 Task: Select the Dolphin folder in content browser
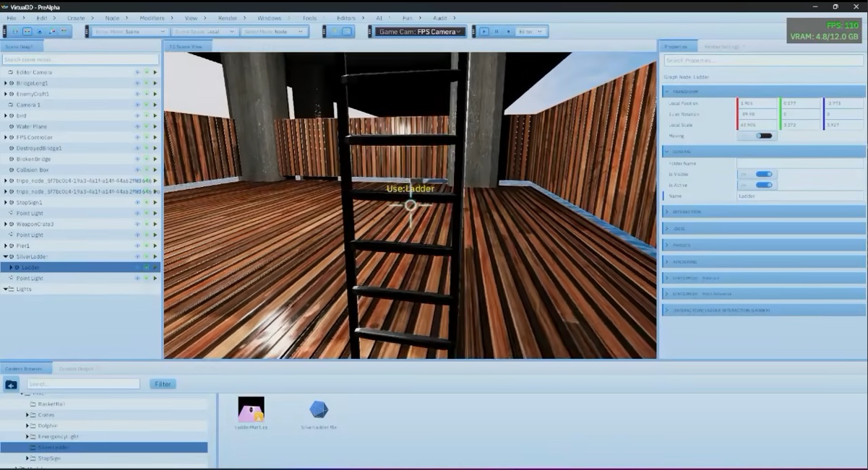48,426
